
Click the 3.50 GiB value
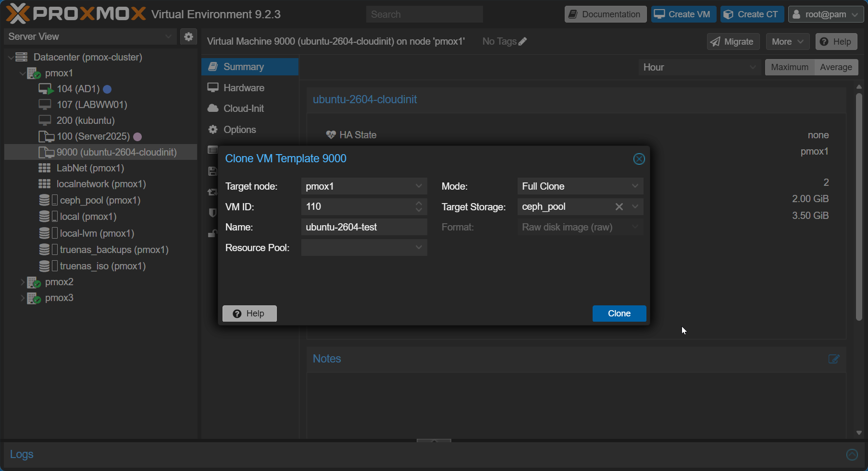[810, 216]
